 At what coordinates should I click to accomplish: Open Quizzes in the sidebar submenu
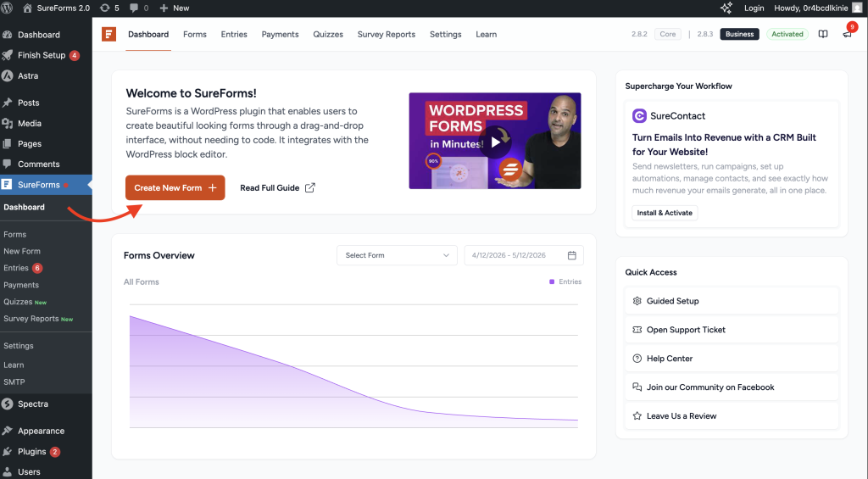[18, 302]
